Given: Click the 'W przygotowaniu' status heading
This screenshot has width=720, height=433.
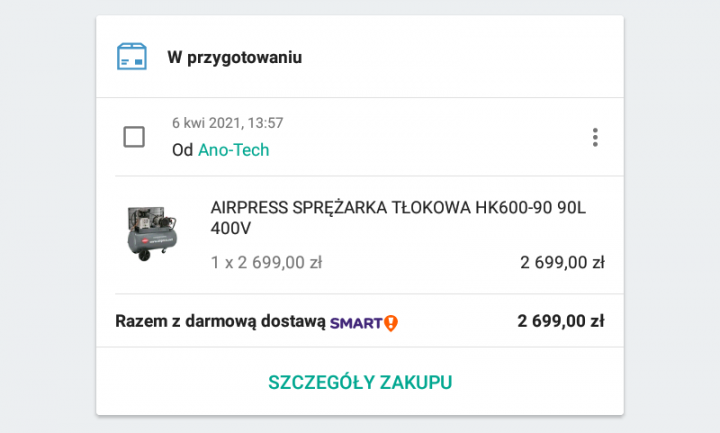Looking at the screenshot, I should click(234, 57).
